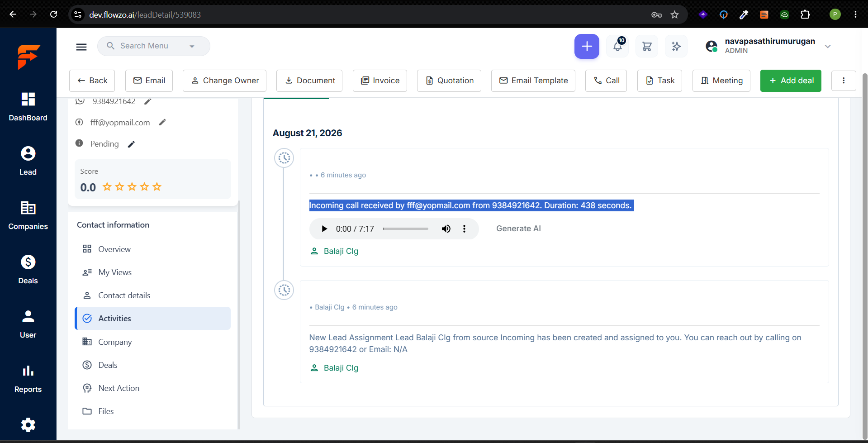Open Chrome menu three dots
868x443 pixels.
coord(855,14)
